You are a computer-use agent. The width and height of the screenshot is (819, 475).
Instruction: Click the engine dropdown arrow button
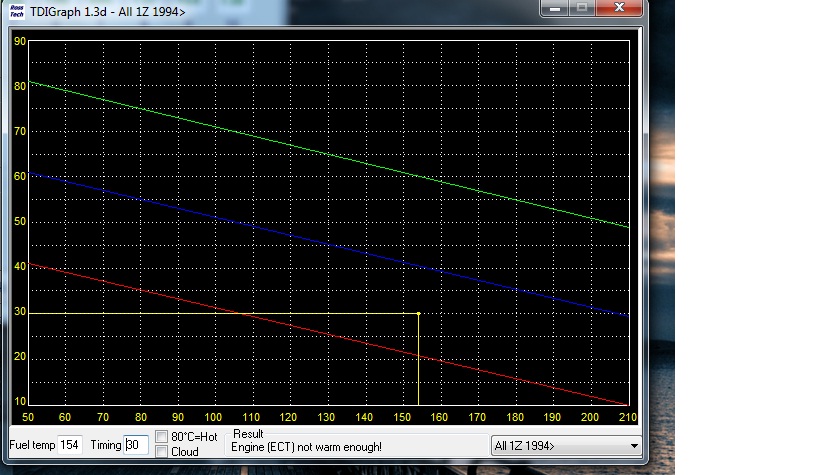(x=633, y=445)
